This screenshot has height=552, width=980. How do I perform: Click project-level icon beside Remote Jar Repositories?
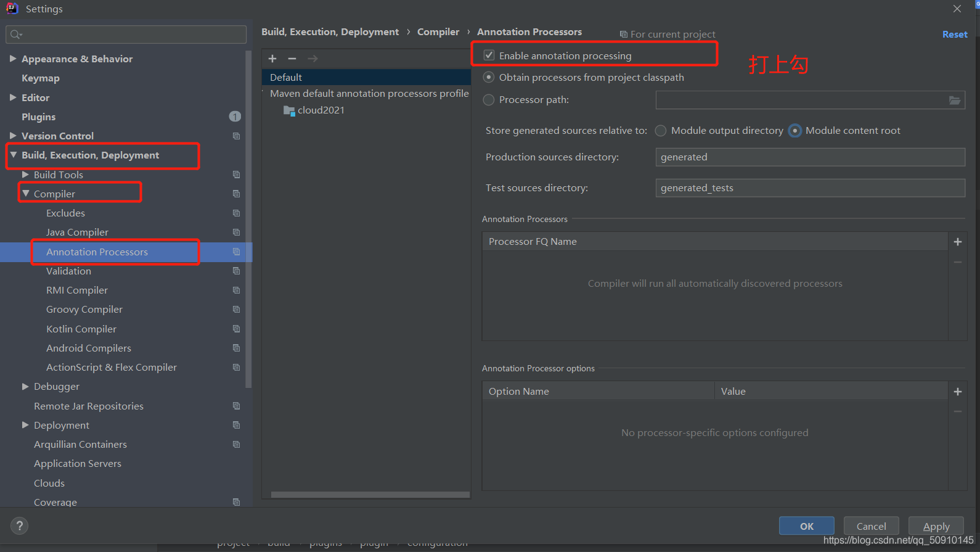[x=236, y=406]
